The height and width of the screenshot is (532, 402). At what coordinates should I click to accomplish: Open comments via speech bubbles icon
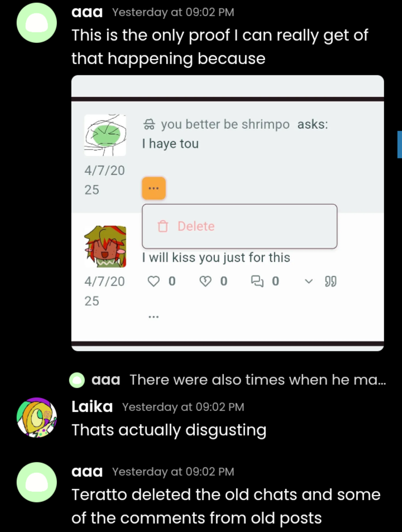(x=257, y=281)
